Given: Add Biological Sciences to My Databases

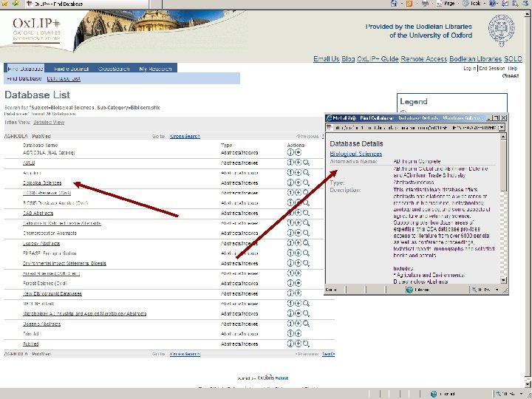Looking at the screenshot, I should [298, 183].
